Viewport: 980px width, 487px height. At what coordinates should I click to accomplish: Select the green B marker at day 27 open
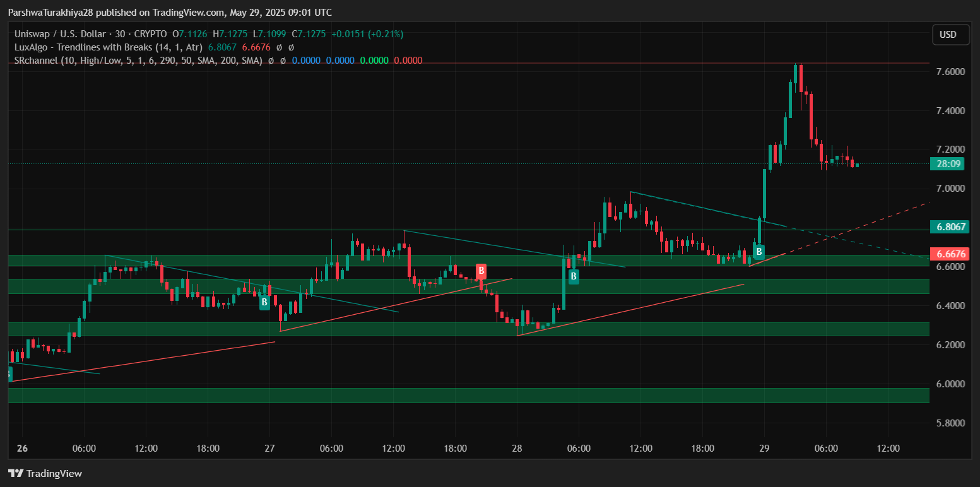click(264, 303)
